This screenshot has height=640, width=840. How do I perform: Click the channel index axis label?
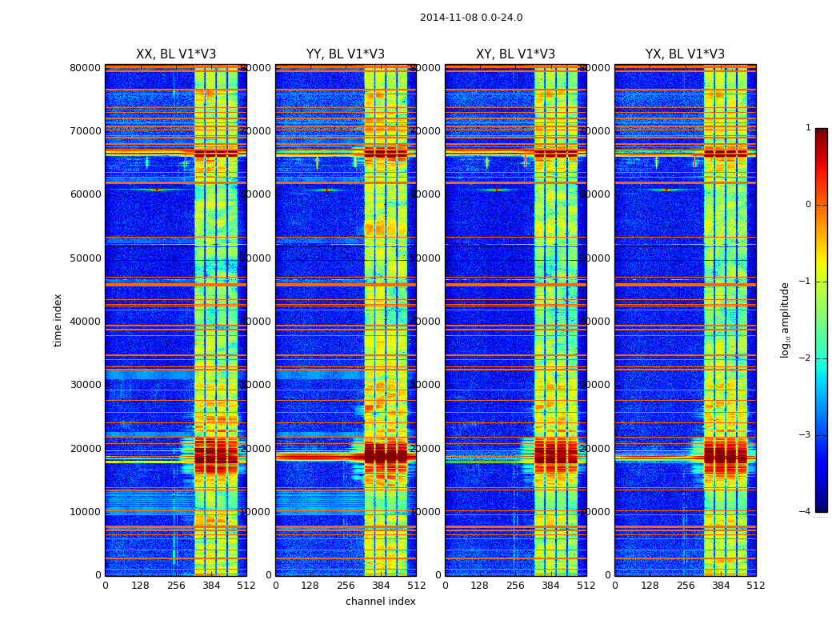(381, 602)
